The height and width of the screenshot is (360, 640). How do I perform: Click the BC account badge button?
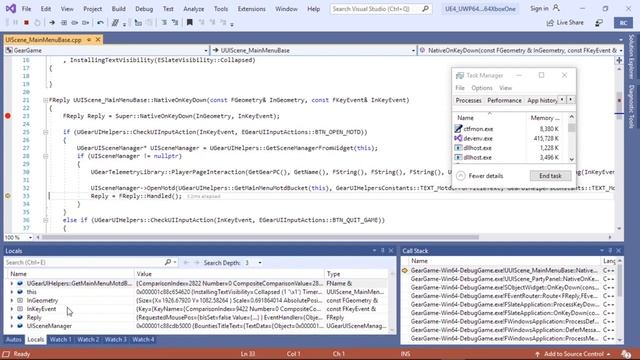tap(623, 23)
